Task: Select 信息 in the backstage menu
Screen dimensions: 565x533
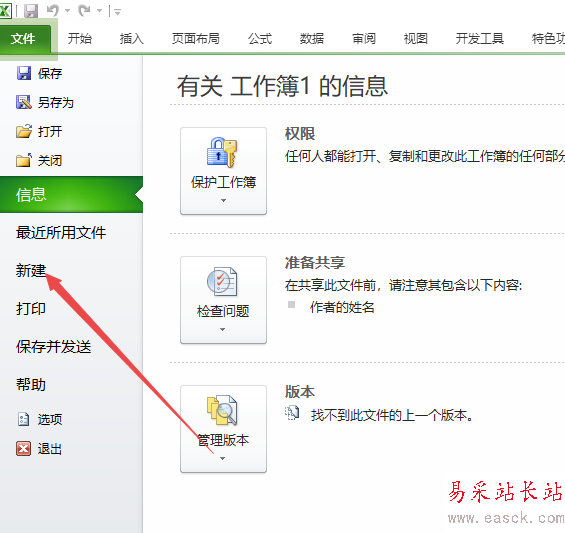Action: pos(71,195)
